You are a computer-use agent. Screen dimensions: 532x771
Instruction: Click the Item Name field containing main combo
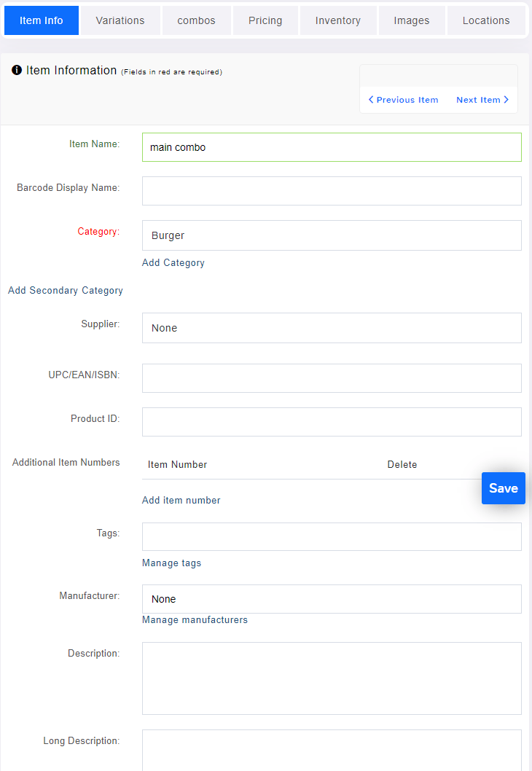pyautogui.click(x=332, y=146)
